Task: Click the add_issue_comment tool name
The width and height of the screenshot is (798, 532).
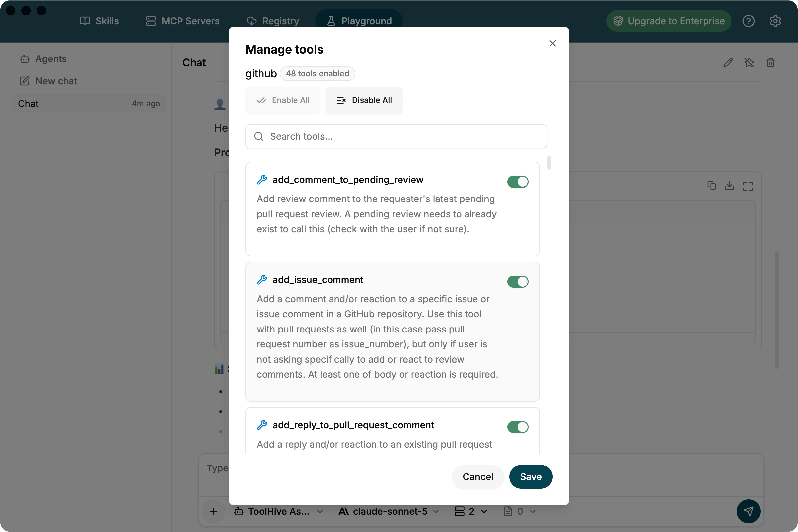Action: click(318, 280)
